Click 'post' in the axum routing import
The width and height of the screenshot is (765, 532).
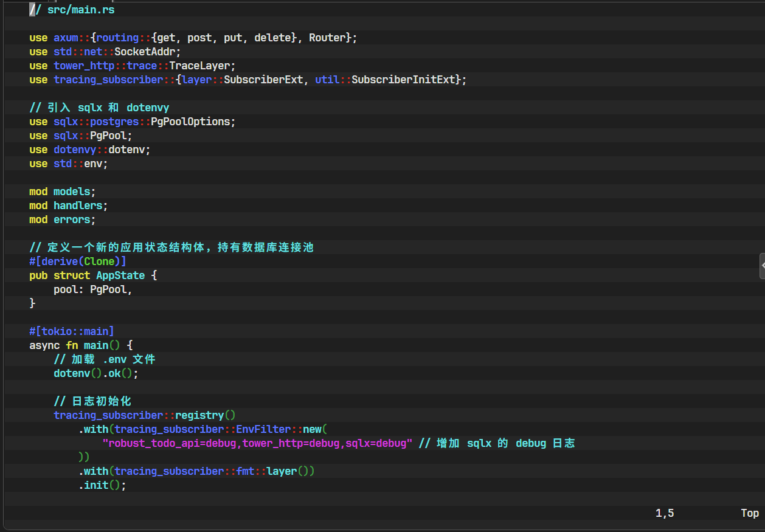[199, 38]
